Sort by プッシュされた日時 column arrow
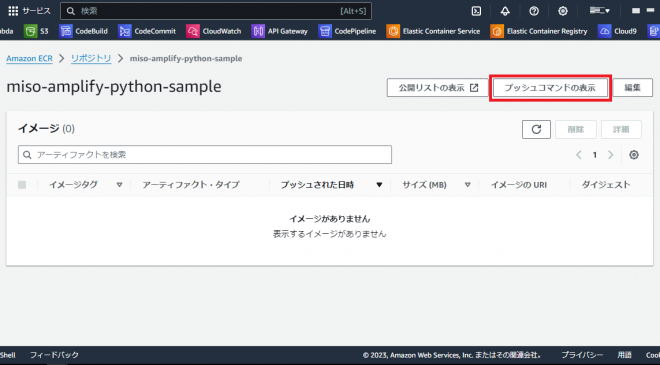Screen dimensions: 660x365 click(379, 185)
